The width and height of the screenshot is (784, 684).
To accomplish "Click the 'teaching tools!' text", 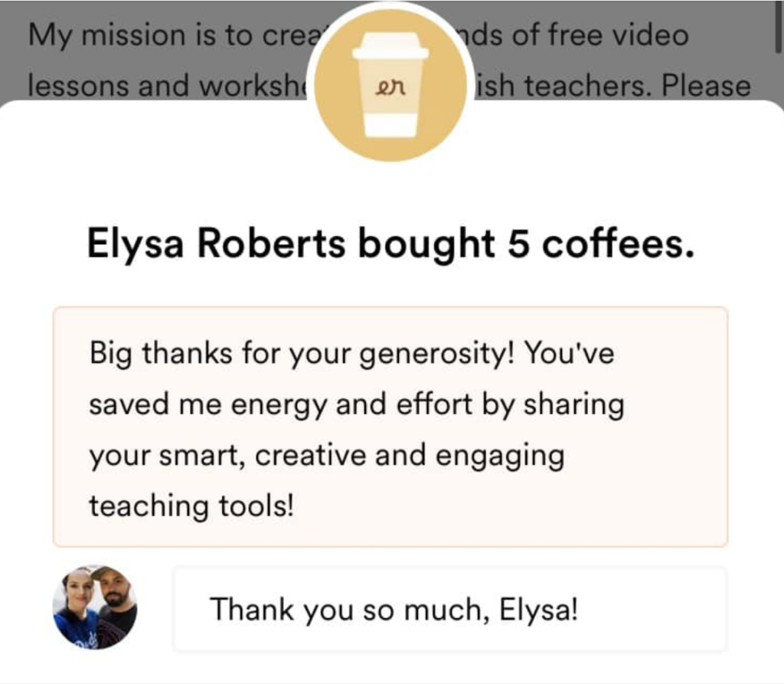I will [191, 506].
